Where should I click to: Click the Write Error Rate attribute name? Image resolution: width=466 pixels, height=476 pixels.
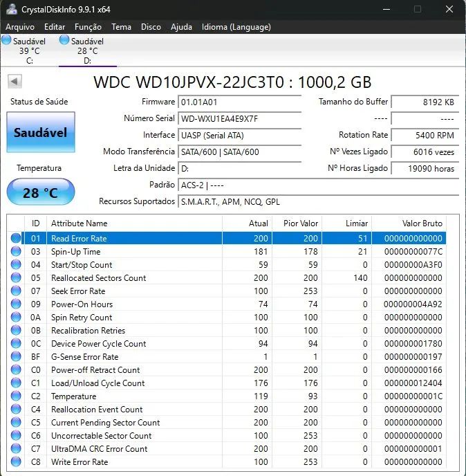click(x=80, y=462)
